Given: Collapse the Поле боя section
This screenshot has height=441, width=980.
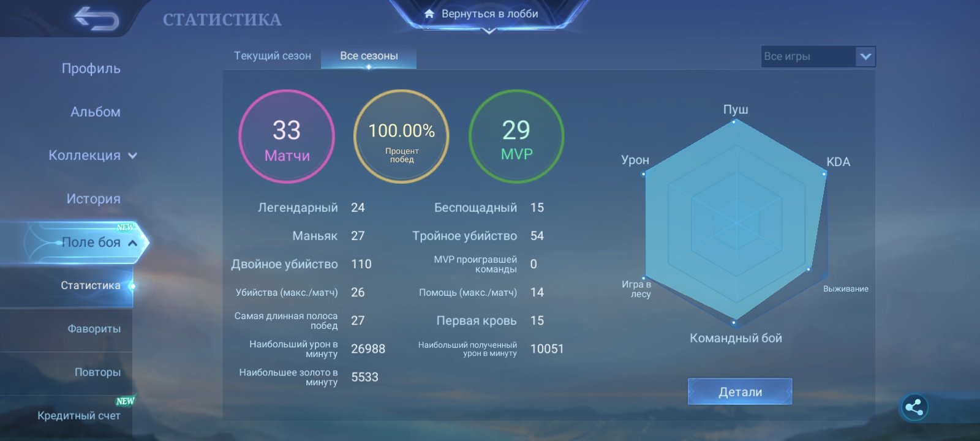Looking at the screenshot, I should [x=132, y=243].
